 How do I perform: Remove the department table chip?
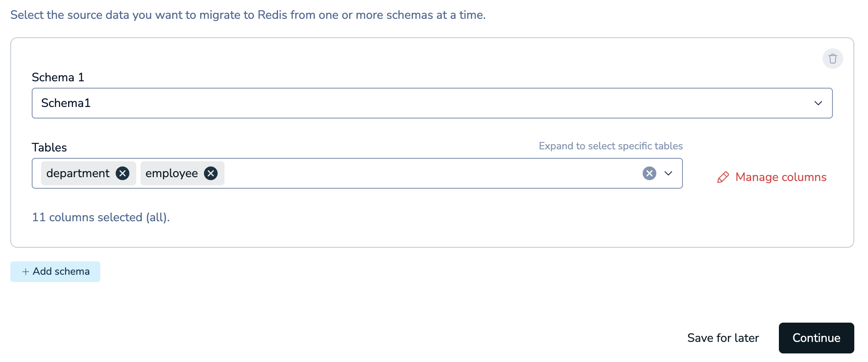coord(123,173)
